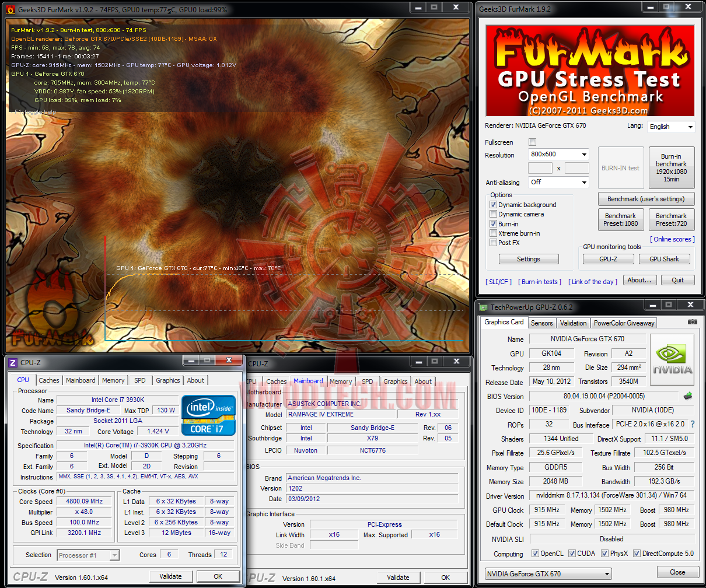Open the Anti-aliasing Off dropdown
This screenshot has height=588, width=706.
(558, 182)
